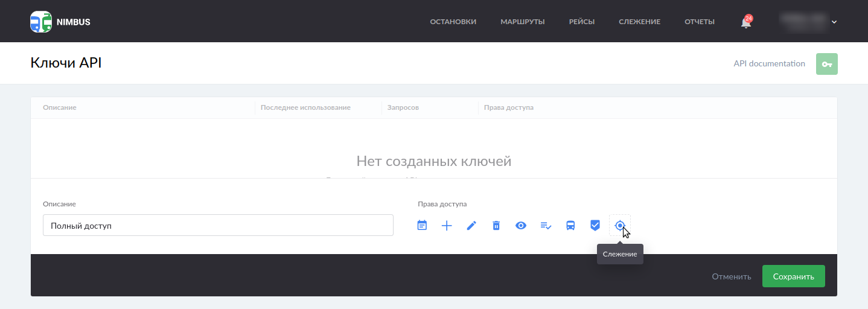This screenshot has height=309, width=868.
Task: Expand the user account dropdown arrow
Action: (834, 22)
